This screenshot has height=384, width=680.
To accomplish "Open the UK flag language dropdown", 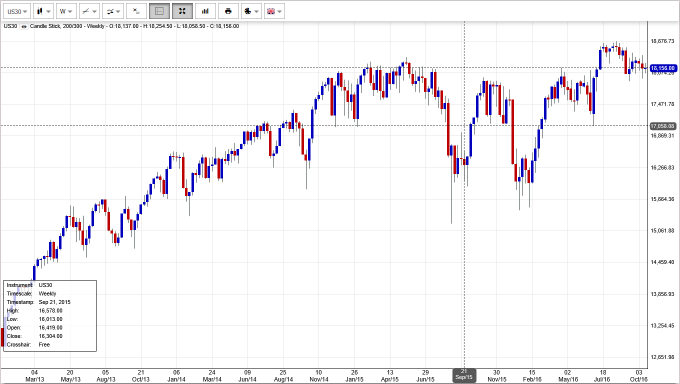I will (x=275, y=11).
